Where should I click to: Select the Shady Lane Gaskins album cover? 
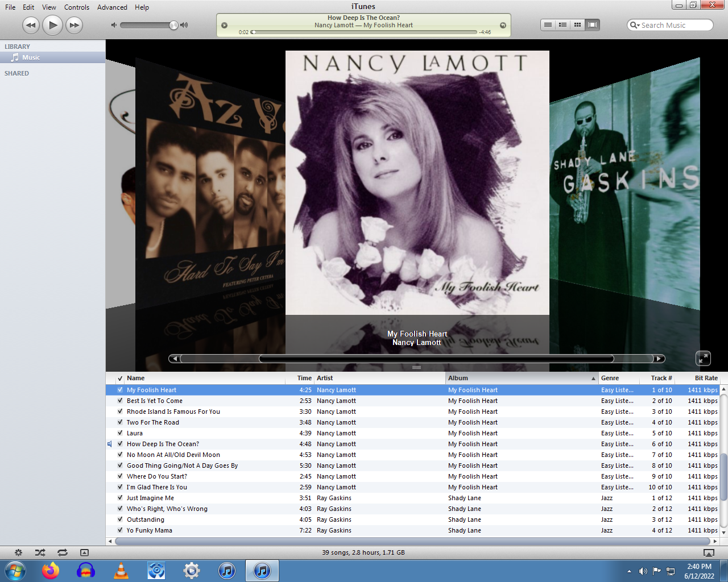pos(624,183)
